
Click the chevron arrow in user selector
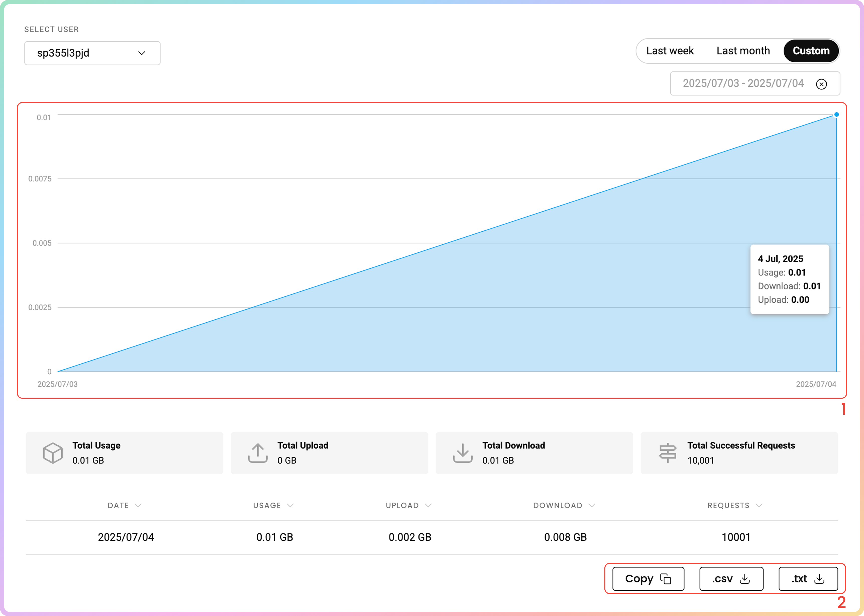142,53
